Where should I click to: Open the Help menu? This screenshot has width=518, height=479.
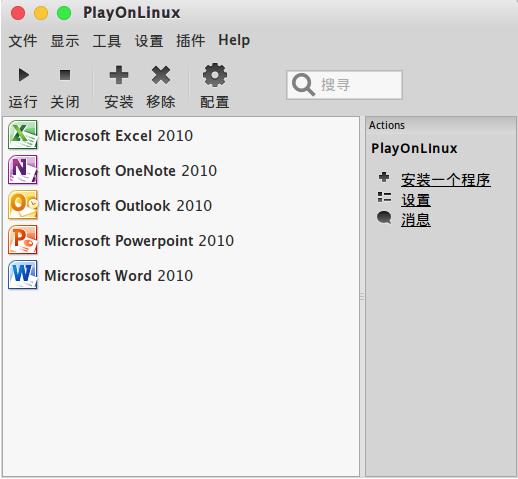pyautogui.click(x=234, y=41)
